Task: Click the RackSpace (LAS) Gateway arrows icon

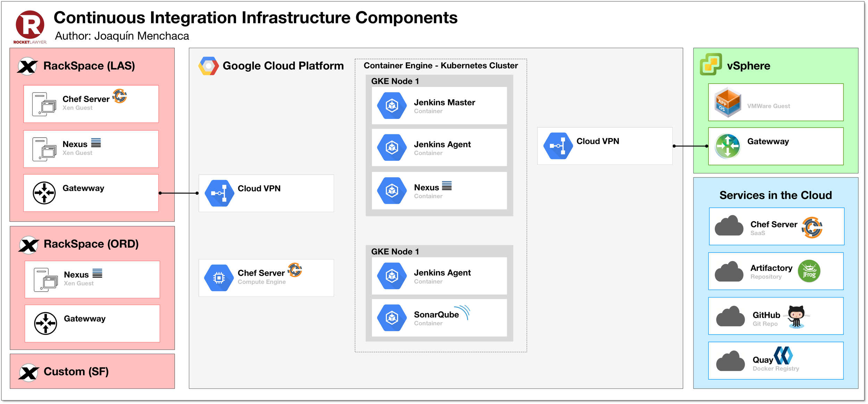Action: [44, 193]
